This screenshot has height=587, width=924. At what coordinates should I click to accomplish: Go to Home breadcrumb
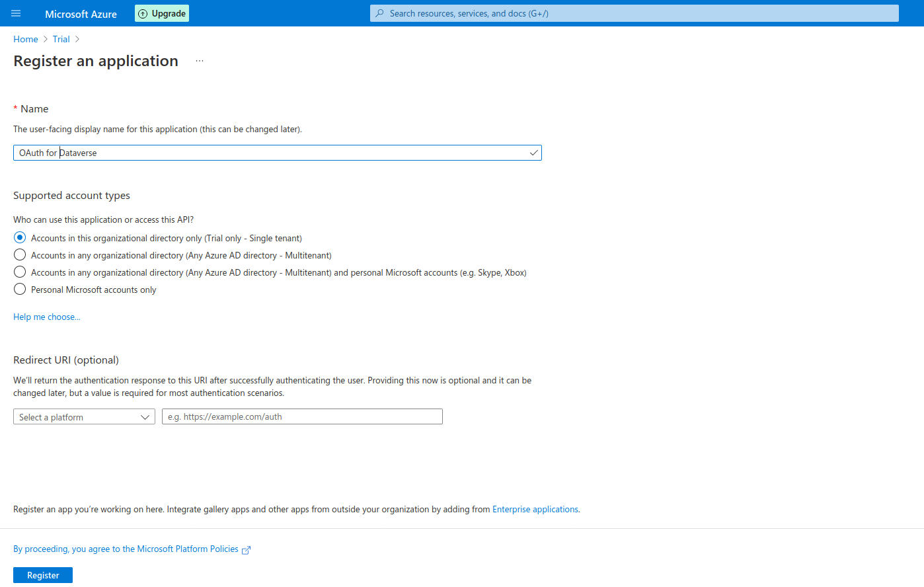tap(26, 39)
